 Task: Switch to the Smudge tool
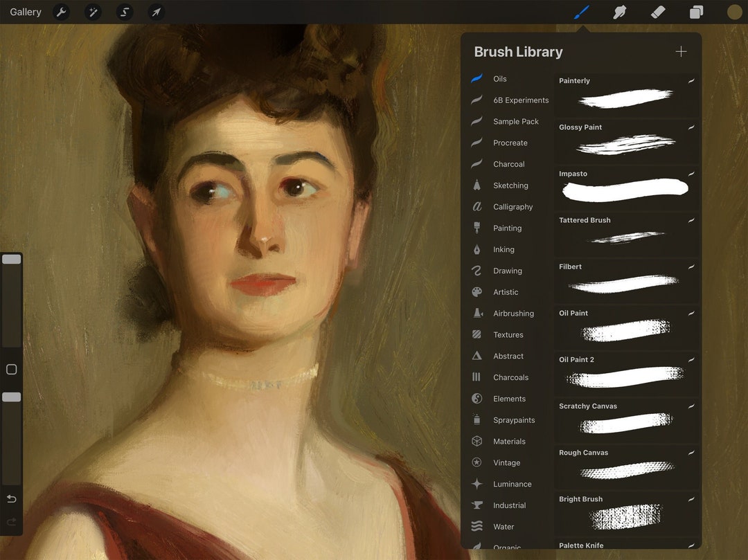619,12
